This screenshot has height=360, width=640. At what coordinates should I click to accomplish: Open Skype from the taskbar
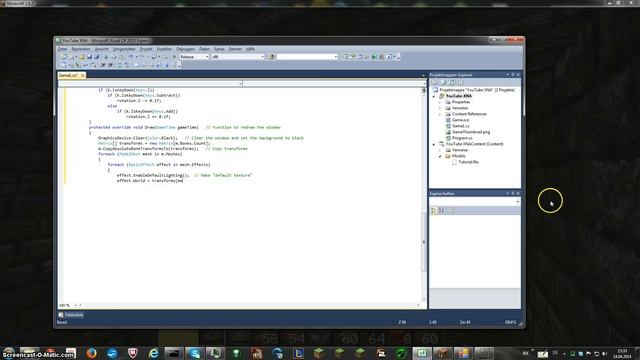[195, 353]
